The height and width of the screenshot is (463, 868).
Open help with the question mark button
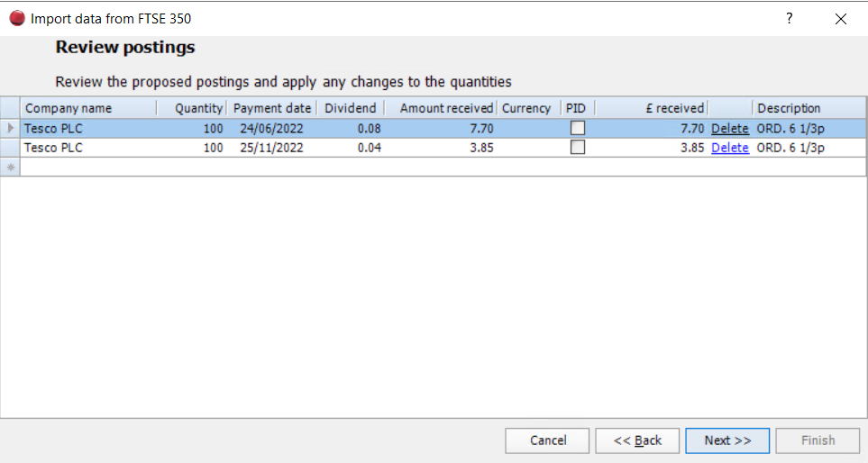789,18
